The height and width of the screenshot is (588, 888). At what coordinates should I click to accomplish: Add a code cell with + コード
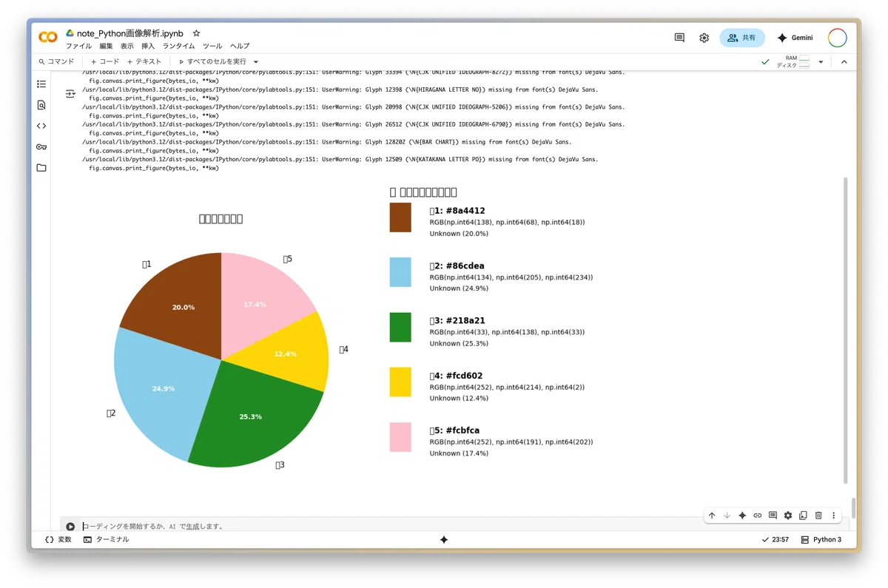104,62
